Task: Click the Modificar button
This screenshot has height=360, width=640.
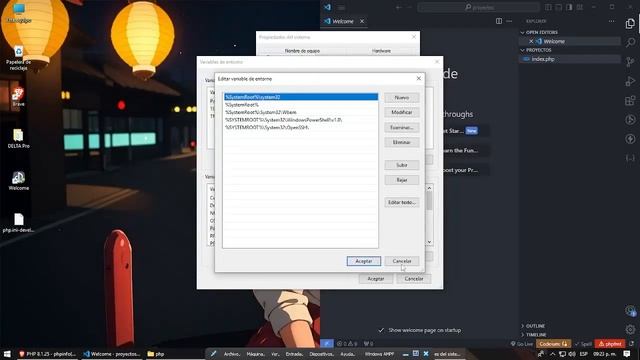Action: pyautogui.click(x=402, y=112)
